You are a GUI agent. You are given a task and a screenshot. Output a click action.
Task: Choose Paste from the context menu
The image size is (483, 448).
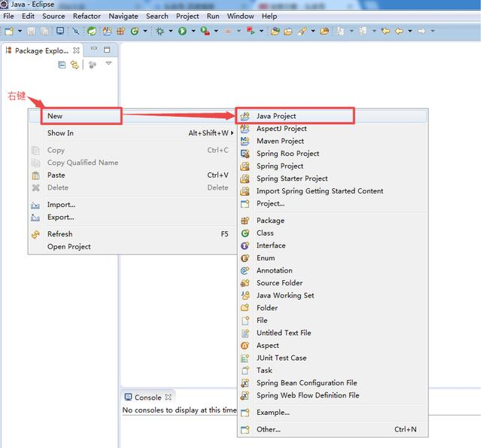[x=132, y=175]
